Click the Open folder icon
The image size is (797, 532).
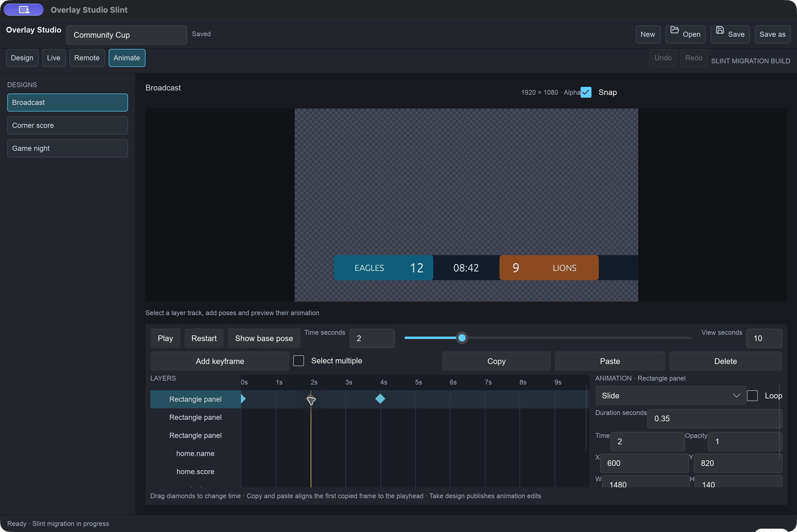click(674, 30)
